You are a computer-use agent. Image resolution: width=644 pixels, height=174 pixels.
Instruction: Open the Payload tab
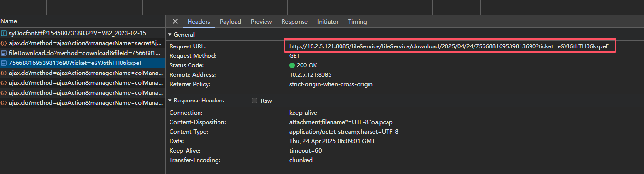click(230, 22)
